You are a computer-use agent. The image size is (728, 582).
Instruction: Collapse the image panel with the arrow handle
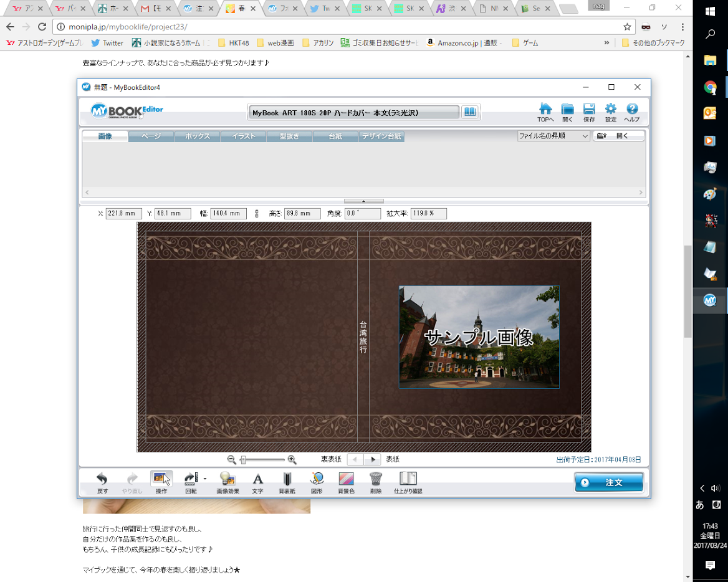(364, 201)
